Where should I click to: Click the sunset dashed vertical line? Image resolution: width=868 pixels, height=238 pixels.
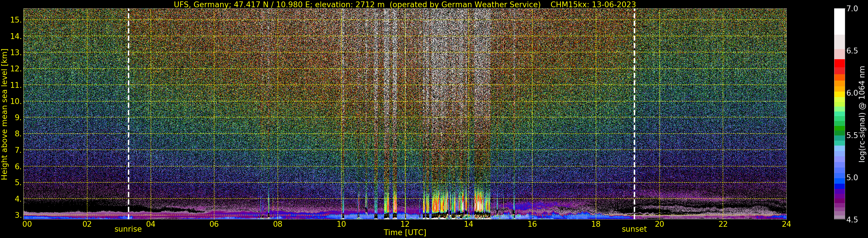click(x=635, y=114)
